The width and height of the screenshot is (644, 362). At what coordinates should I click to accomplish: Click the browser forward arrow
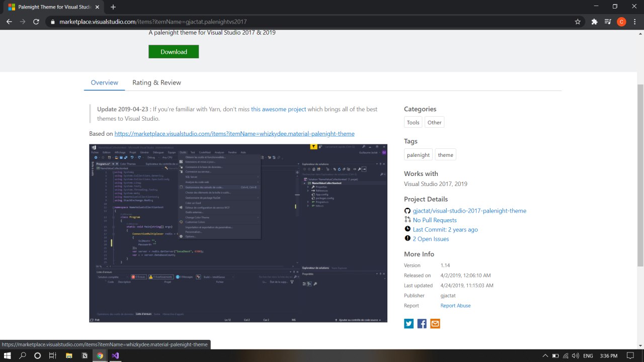point(23,22)
